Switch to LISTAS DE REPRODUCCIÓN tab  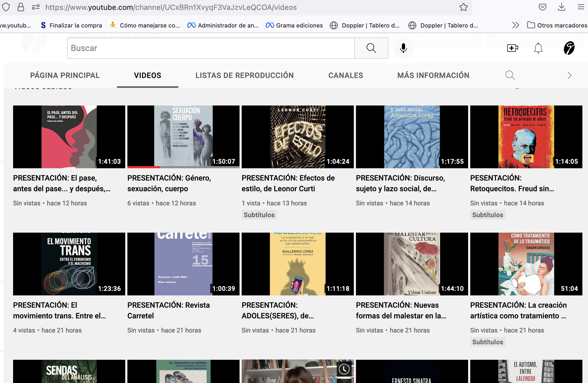pos(245,75)
